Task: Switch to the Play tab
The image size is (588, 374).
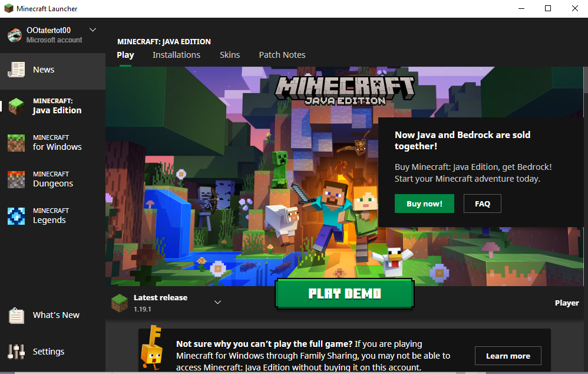Action: coord(125,55)
